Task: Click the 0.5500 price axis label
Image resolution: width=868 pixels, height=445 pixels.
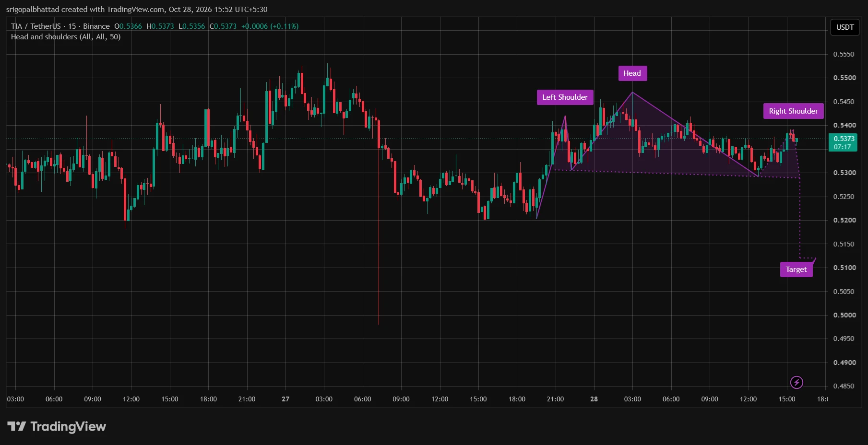Action: [844, 78]
